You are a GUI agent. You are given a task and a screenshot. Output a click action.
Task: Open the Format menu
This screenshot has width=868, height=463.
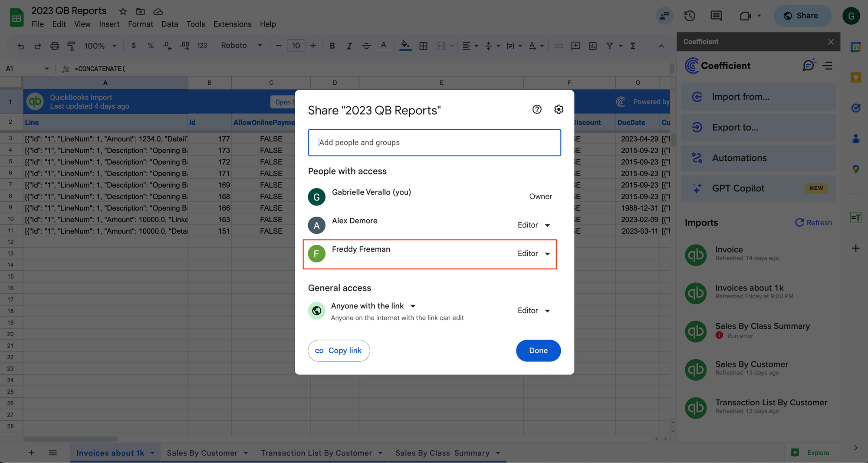pyautogui.click(x=140, y=24)
